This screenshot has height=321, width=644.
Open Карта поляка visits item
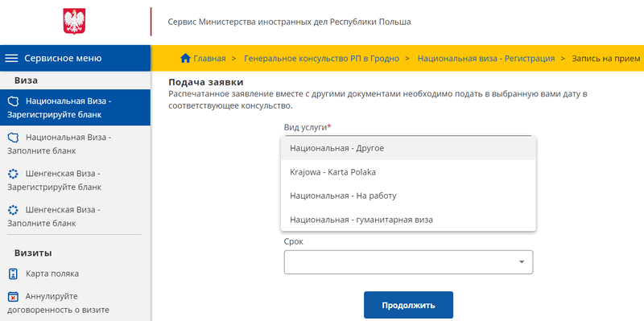[x=75, y=274]
